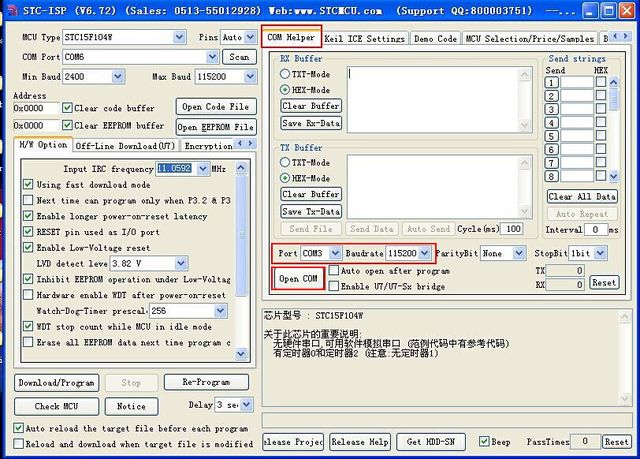The width and height of the screenshot is (640, 459).
Task: Toggle RESET pin used as I/O port
Action: click(x=28, y=232)
